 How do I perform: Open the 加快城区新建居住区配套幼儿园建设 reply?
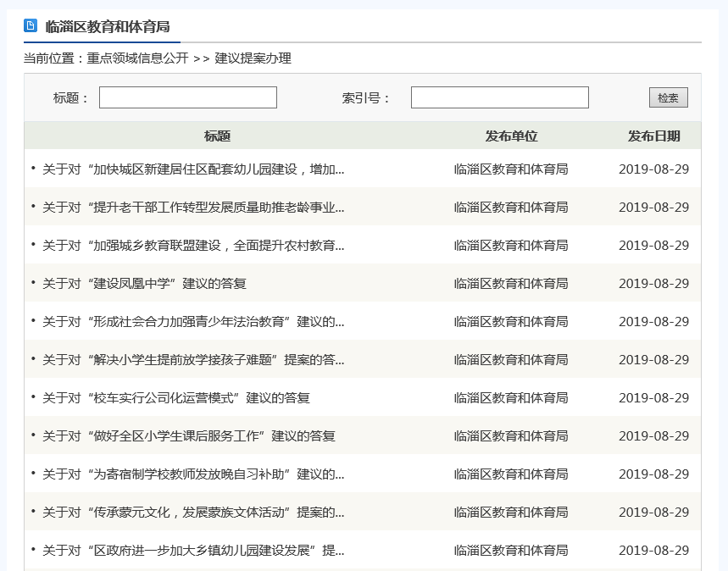click(193, 169)
